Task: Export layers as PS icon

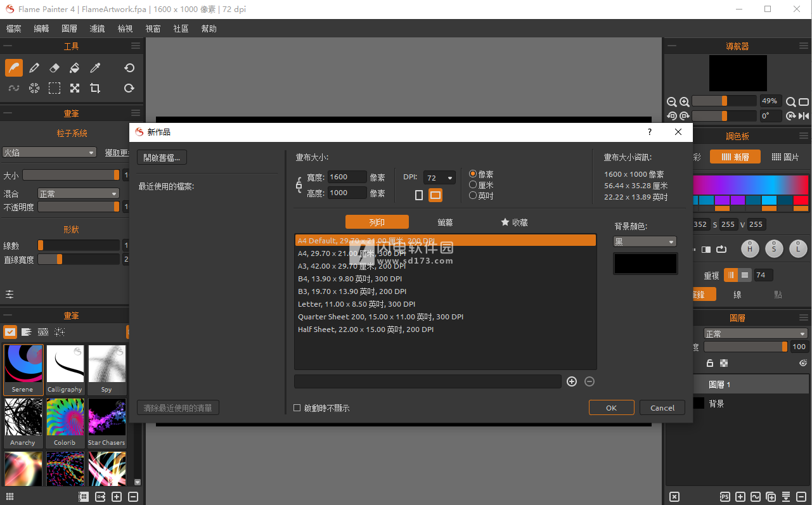Action: click(x=725, y=497)
